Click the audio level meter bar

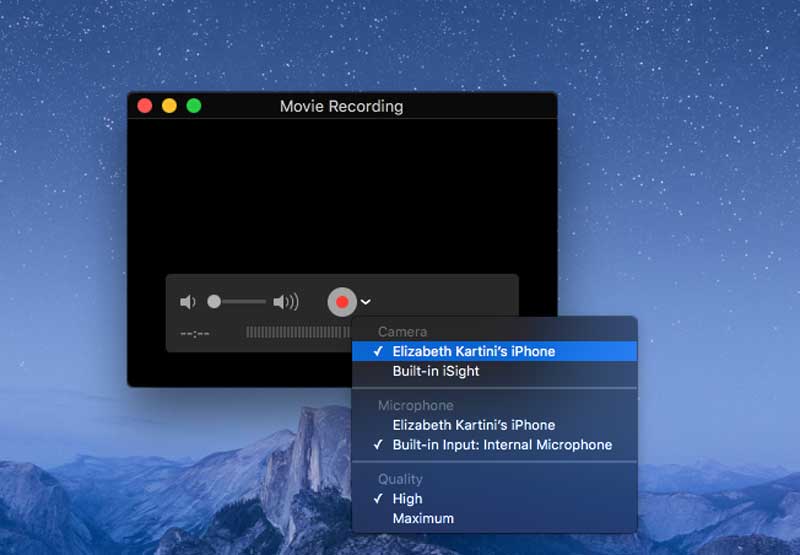click(298, 333)
